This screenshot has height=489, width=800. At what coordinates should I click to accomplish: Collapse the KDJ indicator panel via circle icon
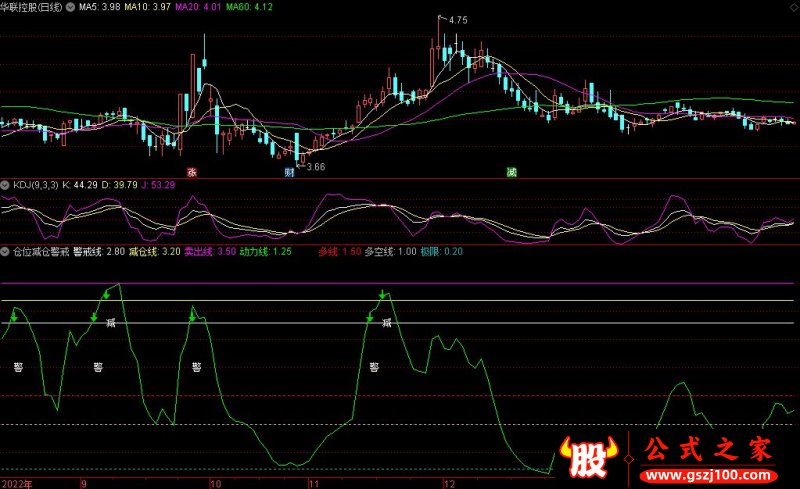coord(5,185)
